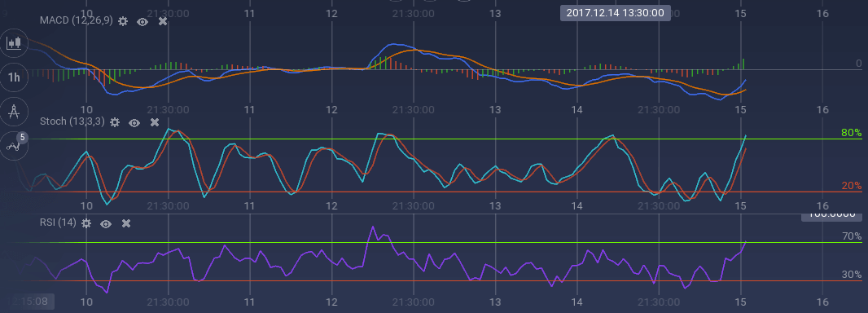Click the 2017.12.14 13:30:00 date tooltip
Screen dimensions: 868x313
pyautogui.click(x=616, y=13)
